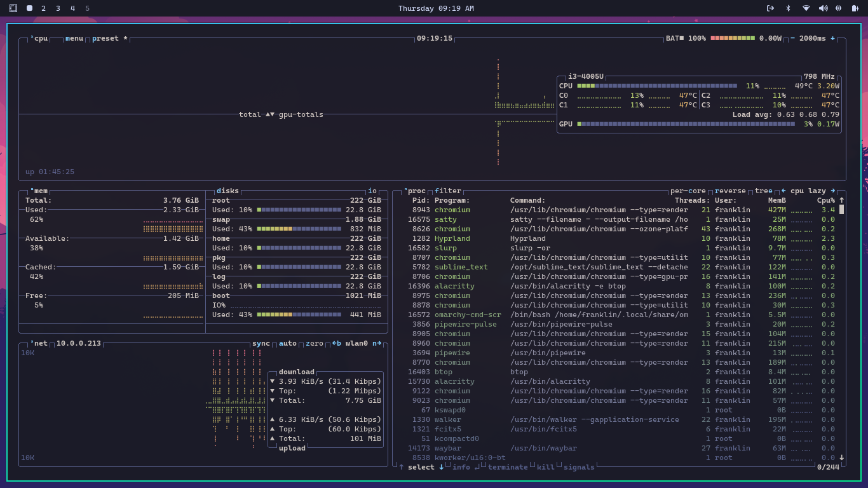Open the battery status icon
The image size is (868, 488).
click(x=855, y=8)
